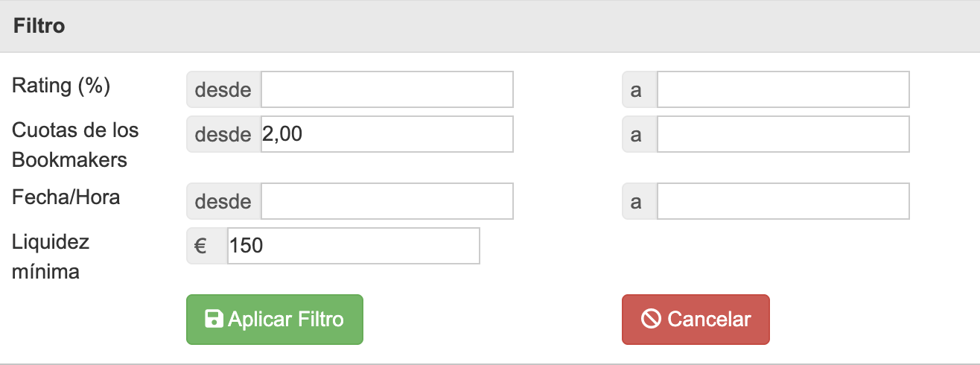Image resolution: width=980 pixels, height=365 pixels.
Task: Click the Cuotas de los Bookmakers maximum field
Action: pyautogui.click(x=783, y=134)
